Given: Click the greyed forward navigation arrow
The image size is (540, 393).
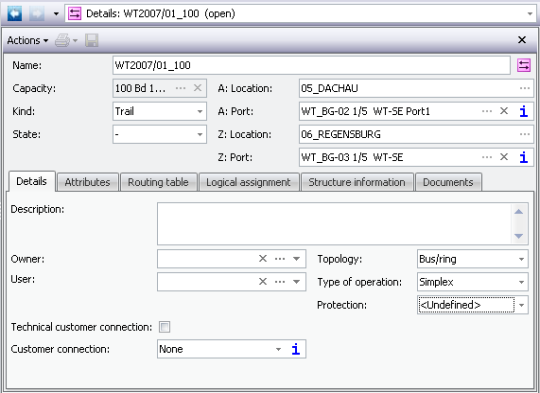Looking at the screenshot, I should (37, 14).
